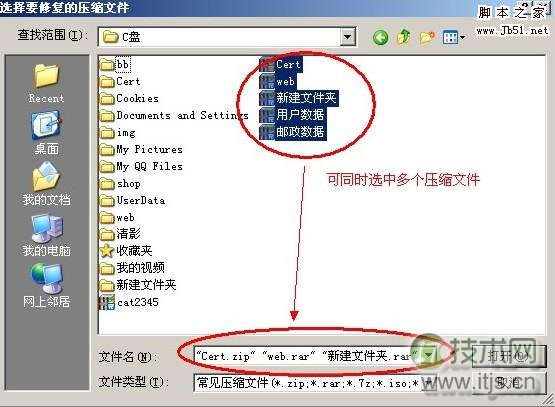This screenshot has height=407, width=555.
Task: Select the Documents and Settings folder
Action: [174, 115]
